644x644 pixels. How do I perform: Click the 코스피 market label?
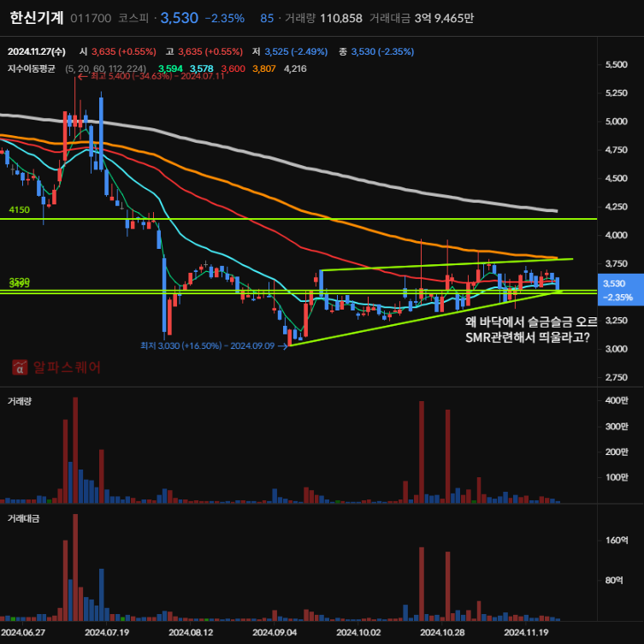coord(133,18)
